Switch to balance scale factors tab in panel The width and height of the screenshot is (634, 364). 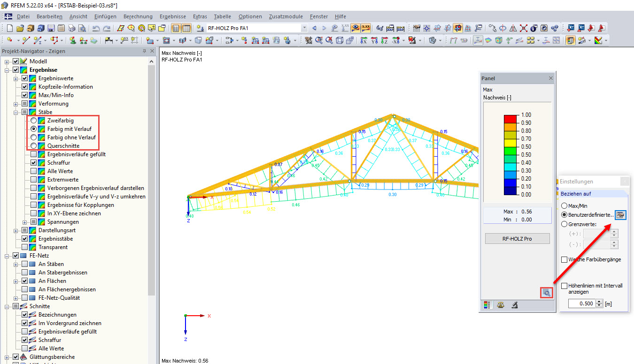(501, 305)
